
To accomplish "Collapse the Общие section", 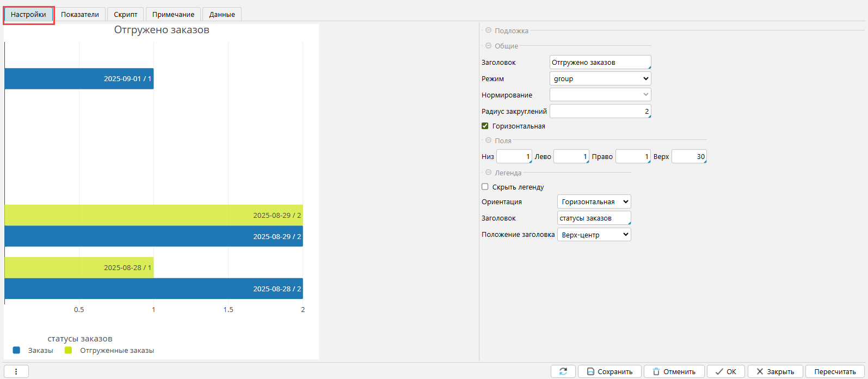I will click(488, 46).
